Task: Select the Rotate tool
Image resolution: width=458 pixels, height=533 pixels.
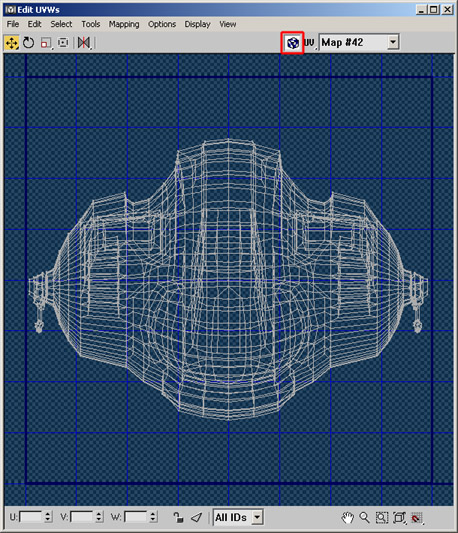Action: pyautogui.click(x=29, y=43)
